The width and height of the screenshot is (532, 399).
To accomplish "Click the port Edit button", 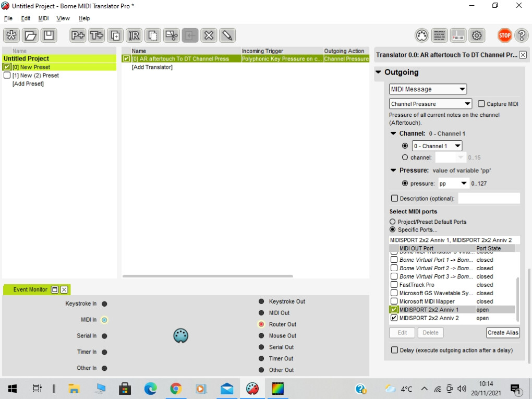I will point(402,333).
